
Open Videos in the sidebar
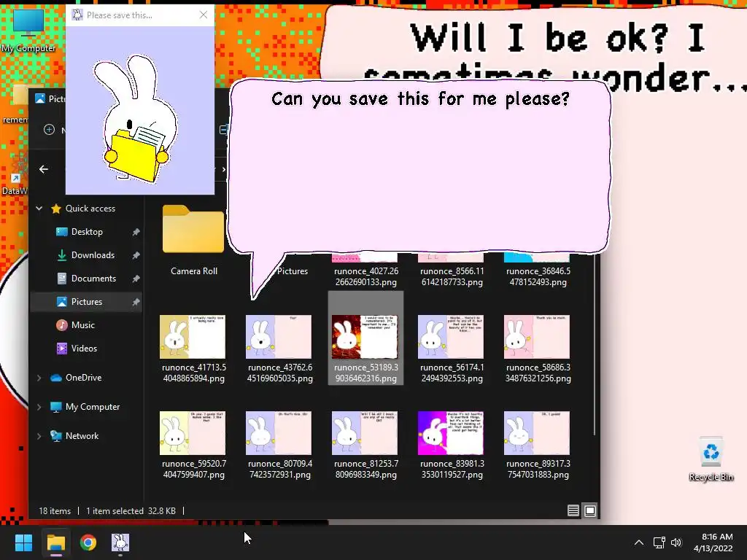[84, 348]
